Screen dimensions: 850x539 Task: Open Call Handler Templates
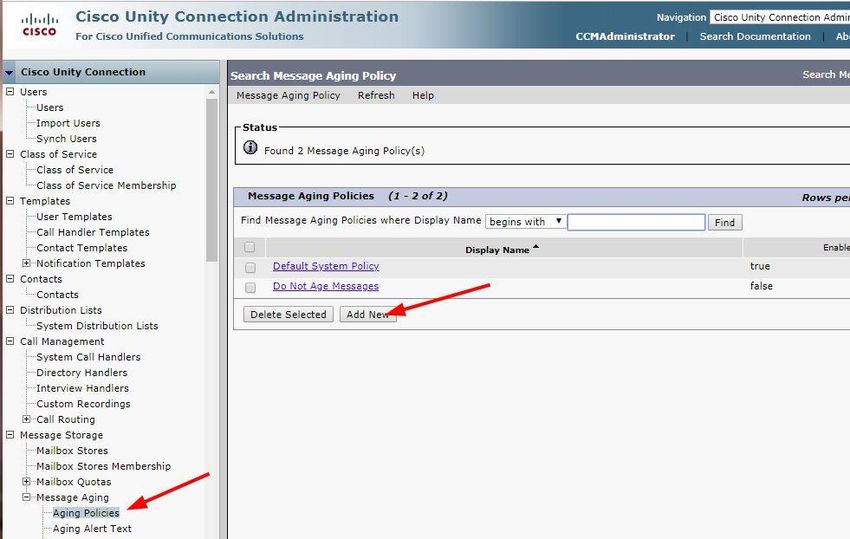[93, 232]
